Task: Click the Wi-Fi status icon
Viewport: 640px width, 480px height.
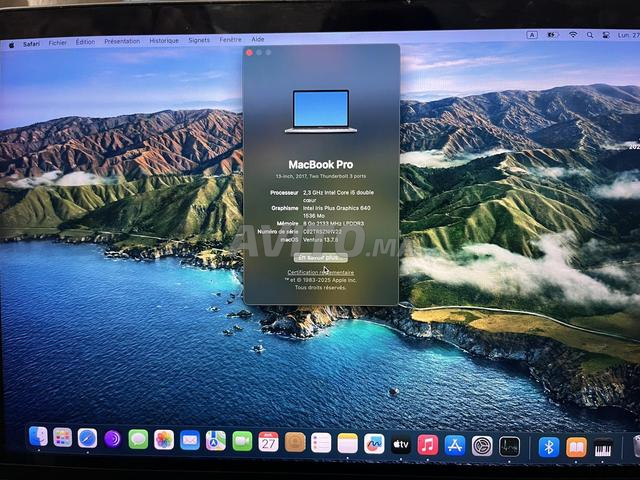Action: (573, 35)
